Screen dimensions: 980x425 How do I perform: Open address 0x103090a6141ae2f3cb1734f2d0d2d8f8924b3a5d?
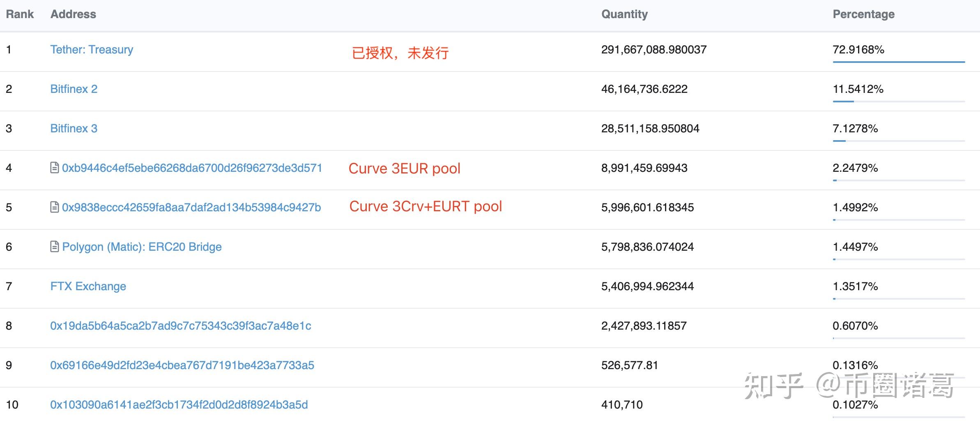pos(179,405)
